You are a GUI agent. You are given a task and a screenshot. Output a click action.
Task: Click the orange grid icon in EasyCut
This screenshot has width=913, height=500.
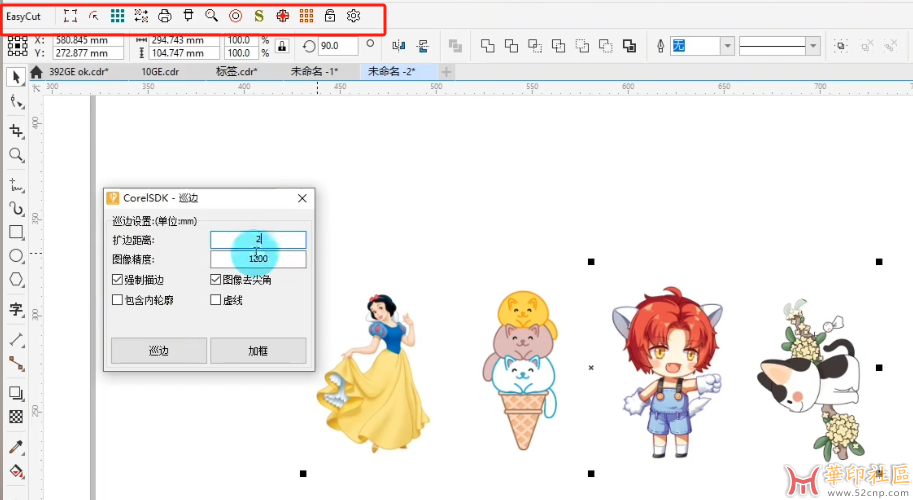tap(306, 16)
